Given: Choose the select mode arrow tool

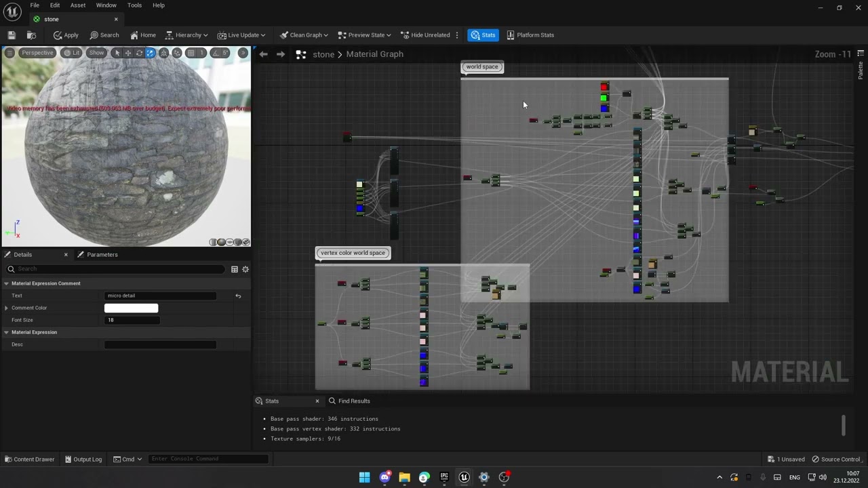Looking at the screenshot, I should pyautogui.click(x=117, y=53).
